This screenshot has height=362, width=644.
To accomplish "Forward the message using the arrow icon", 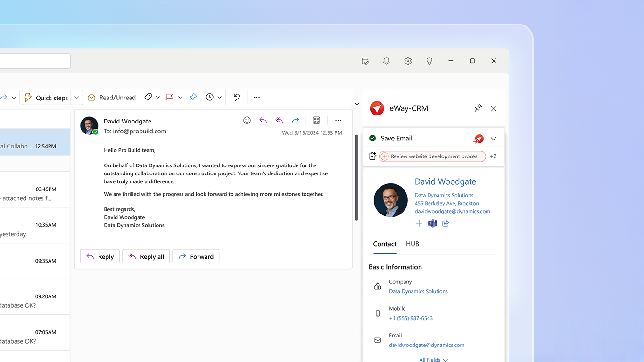I will 296,120.
